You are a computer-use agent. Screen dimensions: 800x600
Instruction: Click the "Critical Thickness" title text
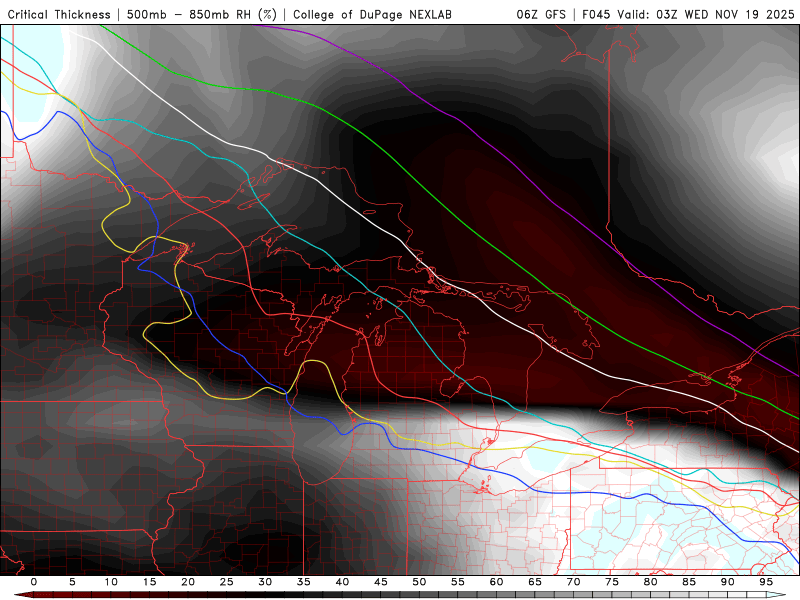tap(59, 14)
